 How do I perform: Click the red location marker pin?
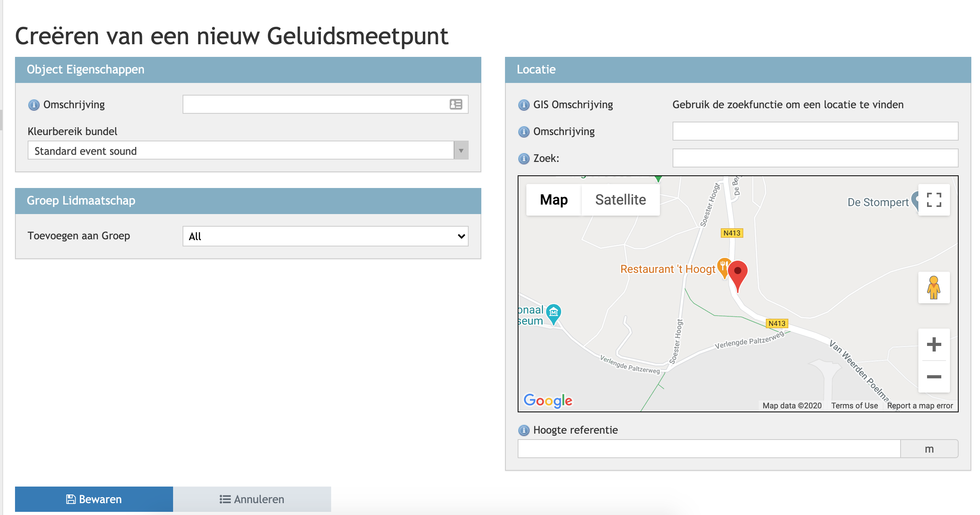point(737,273)
